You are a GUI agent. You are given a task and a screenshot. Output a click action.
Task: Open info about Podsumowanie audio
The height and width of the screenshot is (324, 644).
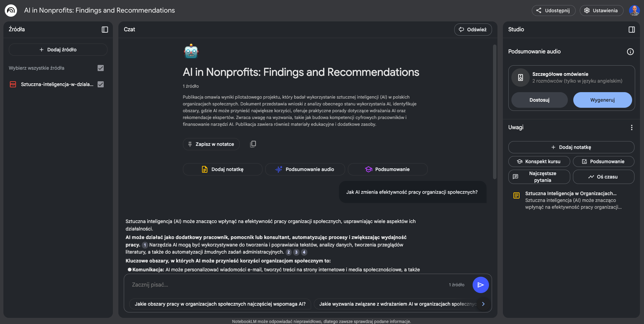coord(630,52)
